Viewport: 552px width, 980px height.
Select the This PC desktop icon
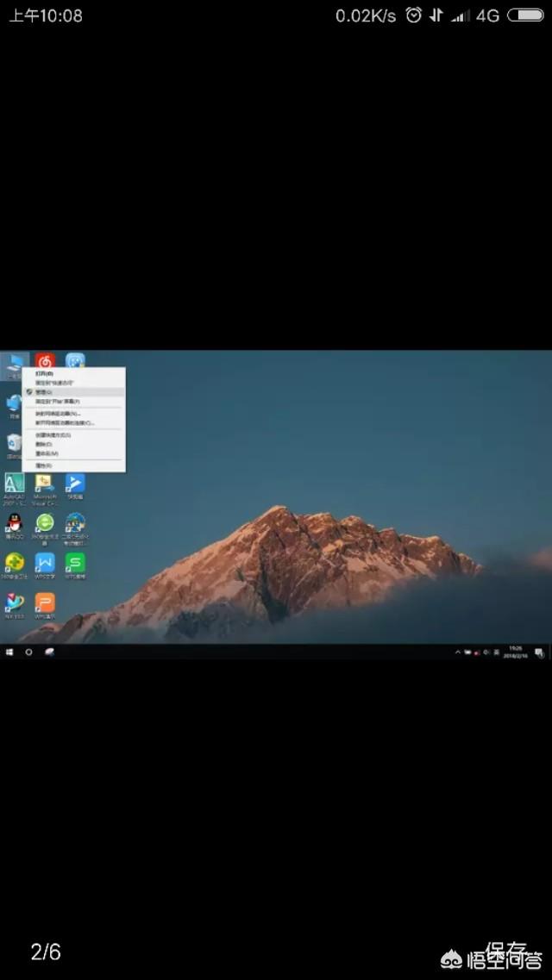[x=14, y=365]
